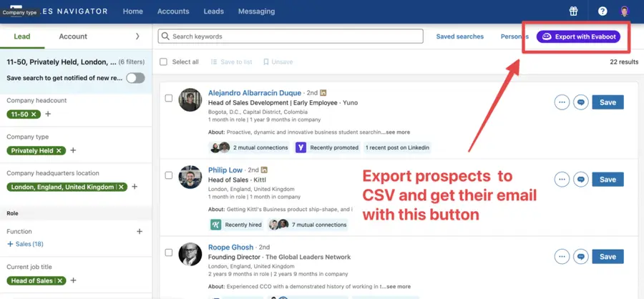The image size is (644, 299).
Task: Click the (6 filters) summary text
Action: [132, 62]
